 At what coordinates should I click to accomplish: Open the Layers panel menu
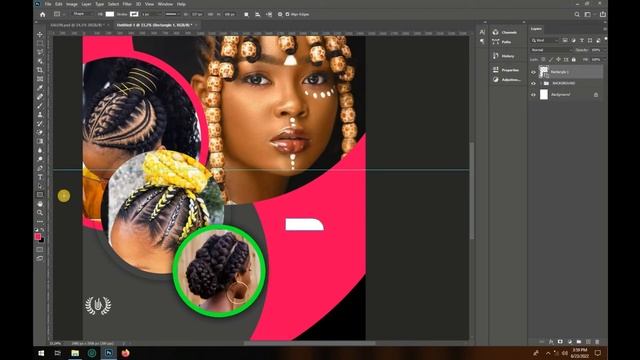(605, 29)
